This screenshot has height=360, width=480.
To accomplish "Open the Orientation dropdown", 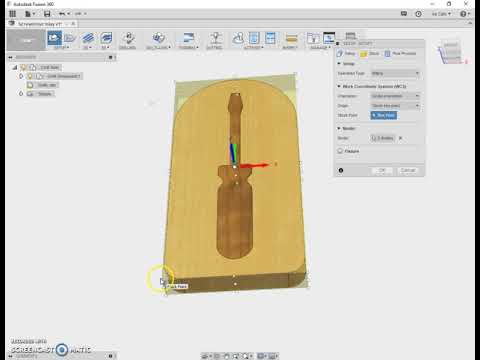I will (x=395, y=96).
